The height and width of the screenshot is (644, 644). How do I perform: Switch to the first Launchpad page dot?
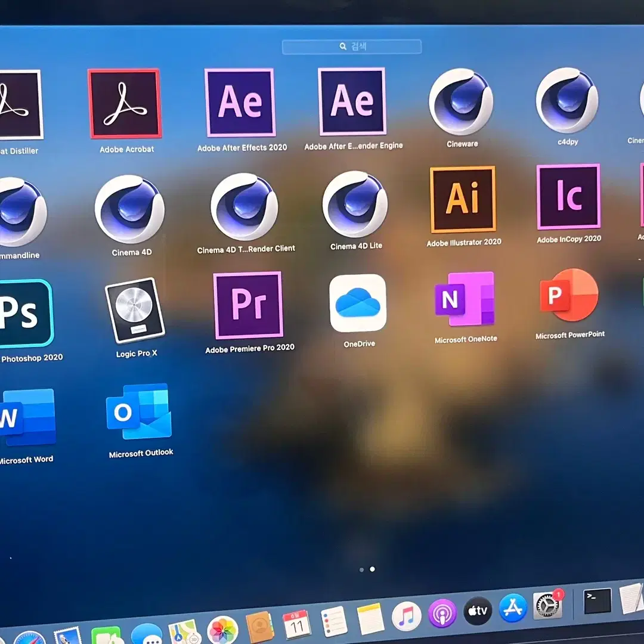click(x=361, y=569)
